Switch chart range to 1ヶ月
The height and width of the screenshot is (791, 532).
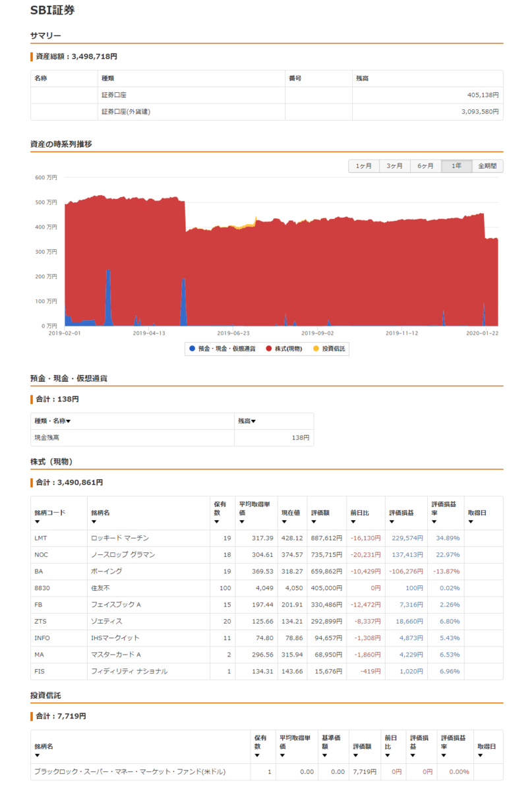point(364,166)
